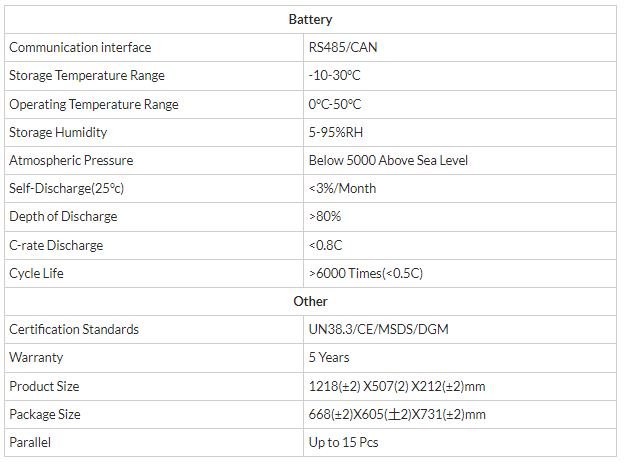Viewport: 632px width, 472px height.
Task: Click the 5 Years warranty value
Action: click(x=329, y=357)
